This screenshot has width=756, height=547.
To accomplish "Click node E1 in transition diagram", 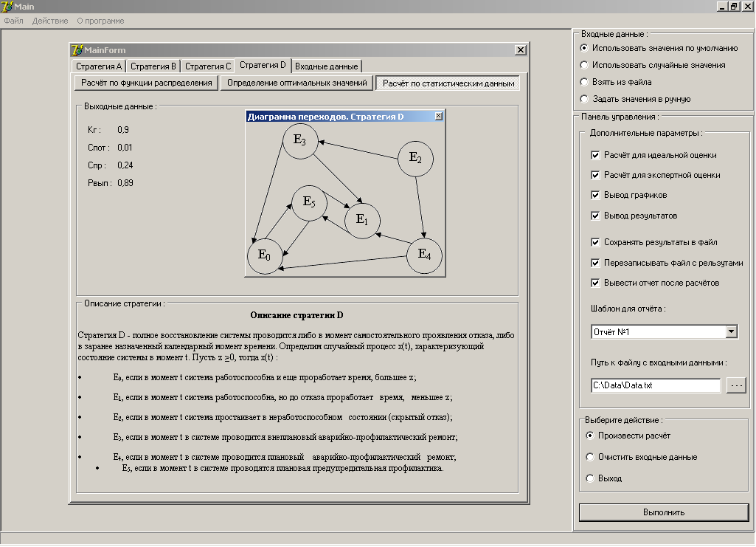I will pyautogui.click(x=362, y=221).
